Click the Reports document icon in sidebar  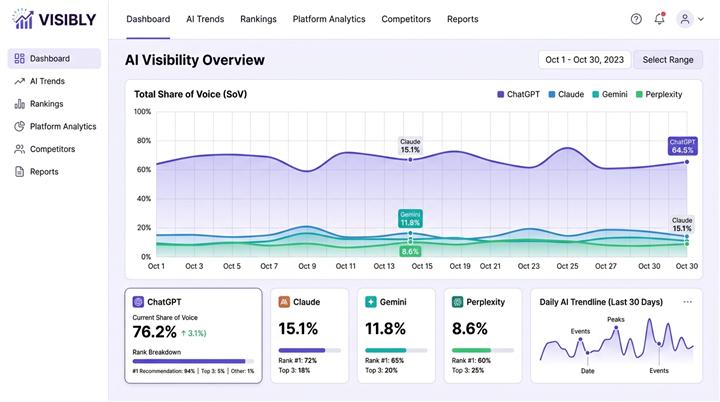tap(19, 171)
